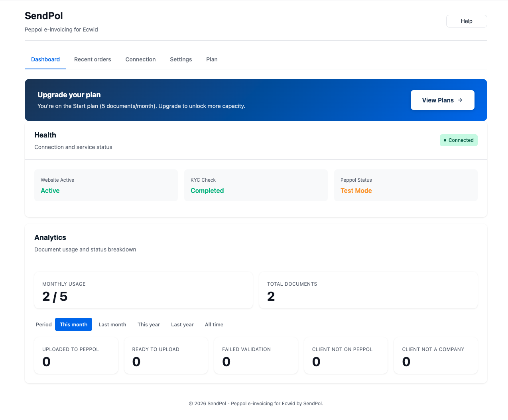This screenshot has width=508, height=420.
Task: Click the Help button
Action: pyautogui.click(x=467, y=21)
